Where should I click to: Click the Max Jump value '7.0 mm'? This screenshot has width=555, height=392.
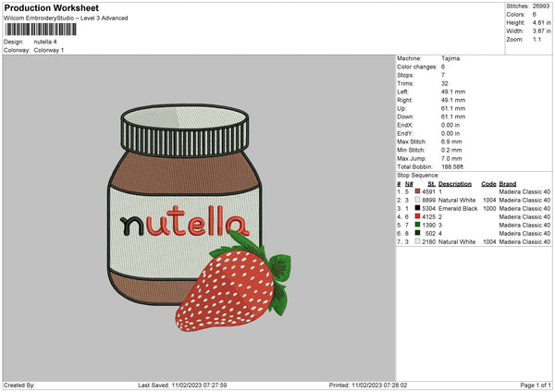[x=451, y=158]
